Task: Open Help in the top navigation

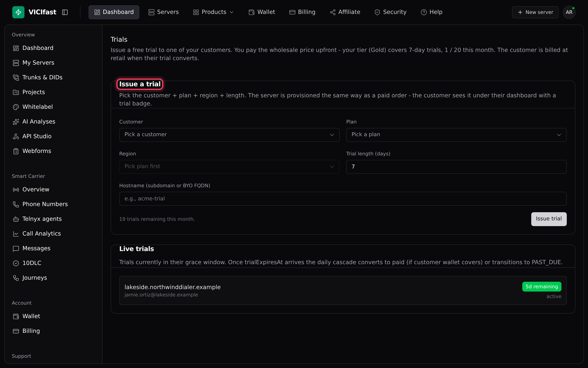Action: [x=431, y=12]
